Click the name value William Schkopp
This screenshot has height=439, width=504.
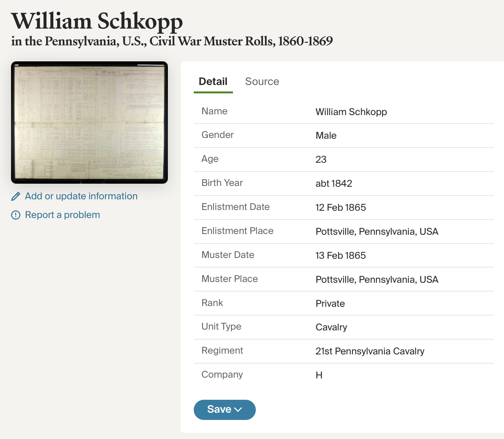pos(351,112)
